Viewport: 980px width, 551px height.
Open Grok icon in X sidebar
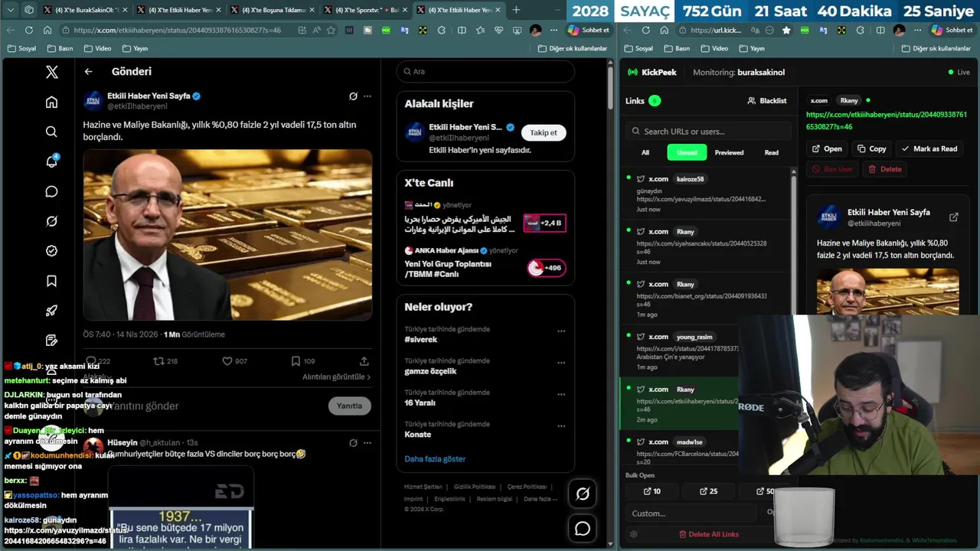(51, 221)
